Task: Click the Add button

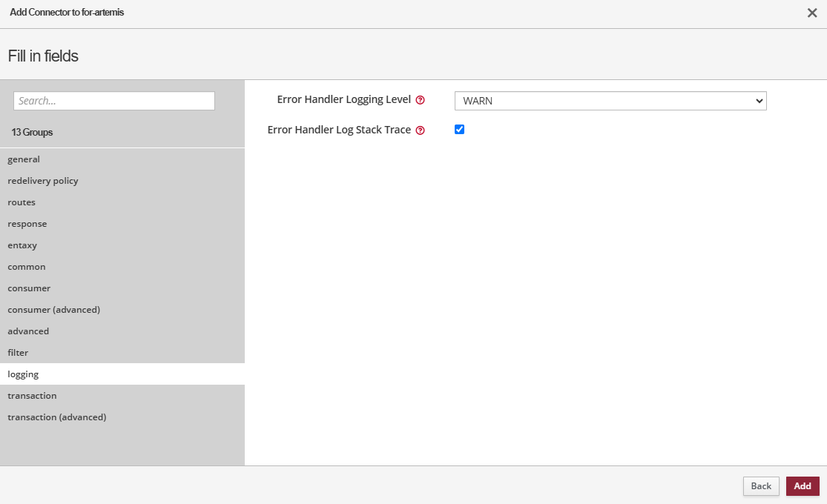Action: point(802,486)
